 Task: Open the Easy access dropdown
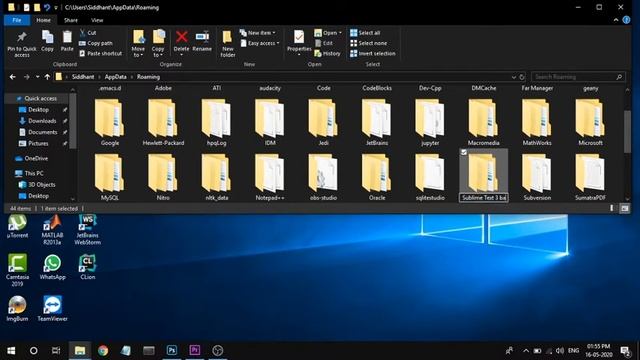point(260,43)
